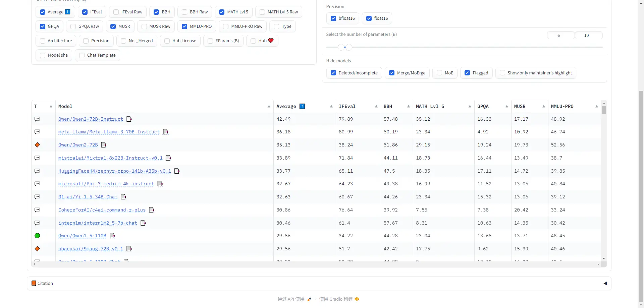The image size is (644, 308).
Task: Click the table horizontal scroll right arrow
Action: tap(598, 264)
